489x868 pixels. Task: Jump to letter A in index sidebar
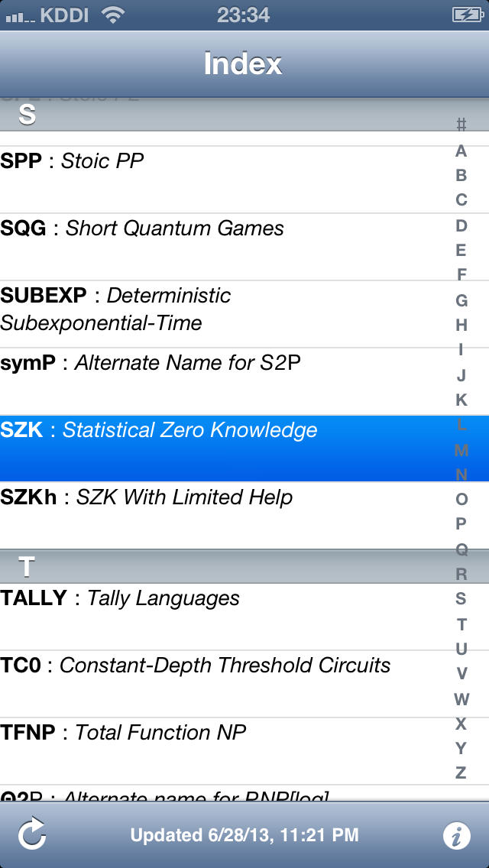[x=461, y=151]
